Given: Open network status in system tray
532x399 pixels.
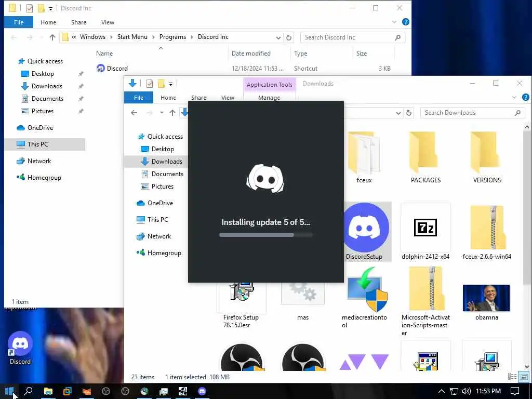Looking at the screenshot, I should point(454,391).
